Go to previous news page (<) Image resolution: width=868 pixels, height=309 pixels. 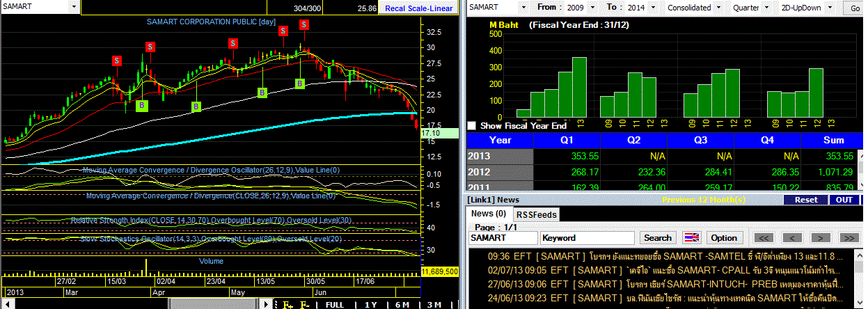[x=792, y=238]
